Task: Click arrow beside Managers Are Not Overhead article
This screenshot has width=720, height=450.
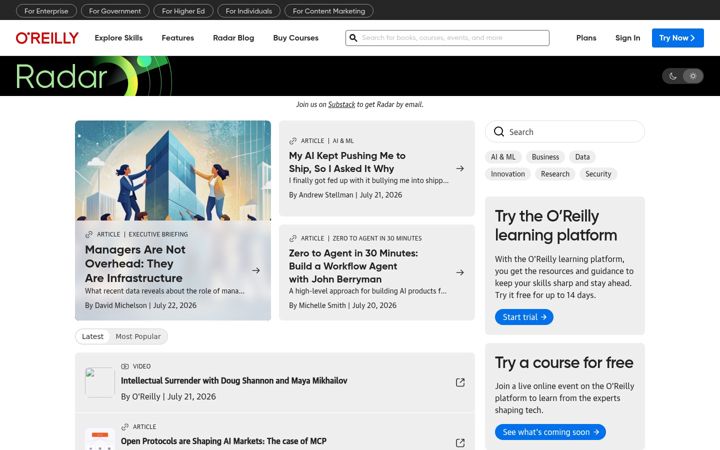Action: pyautogui.click(x=256, y=270)
